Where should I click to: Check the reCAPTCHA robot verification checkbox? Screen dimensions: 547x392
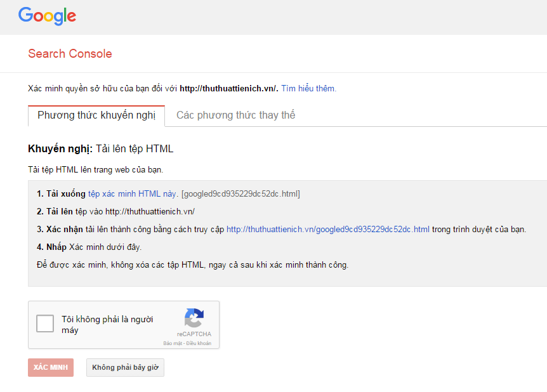pyautogui.click(x=45, y=324)
